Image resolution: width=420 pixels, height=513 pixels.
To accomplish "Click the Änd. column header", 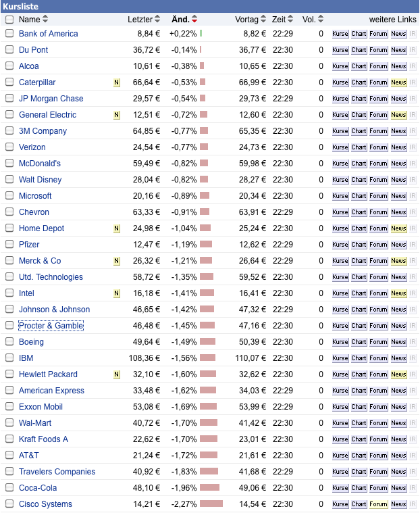I will (x=180, y=20).
